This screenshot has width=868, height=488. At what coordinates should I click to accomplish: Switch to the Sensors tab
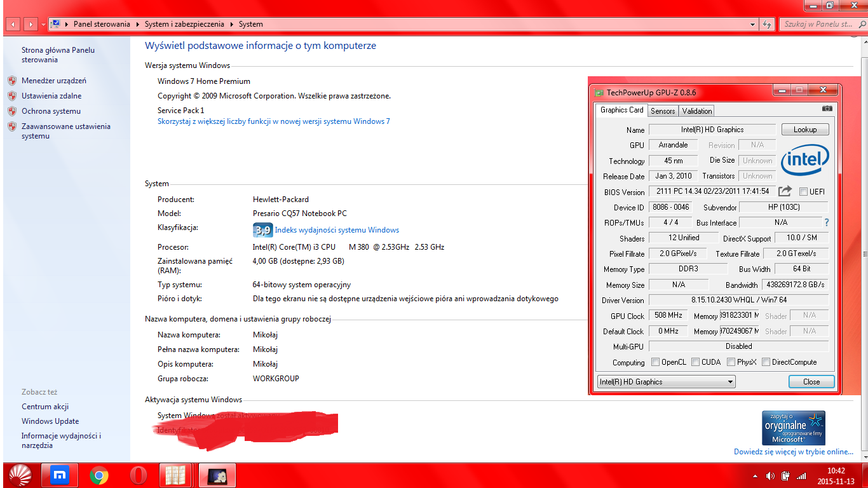(x=663, y=111)
